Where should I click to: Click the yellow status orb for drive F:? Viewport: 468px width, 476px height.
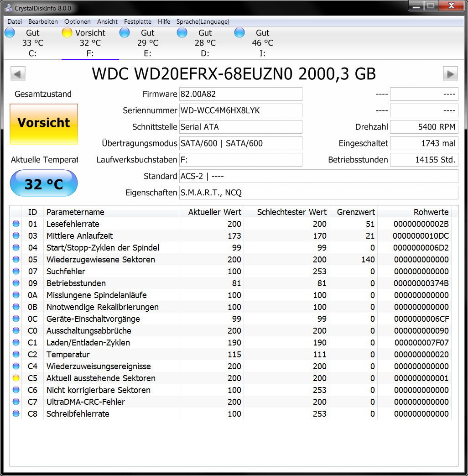tap(67, 32)
